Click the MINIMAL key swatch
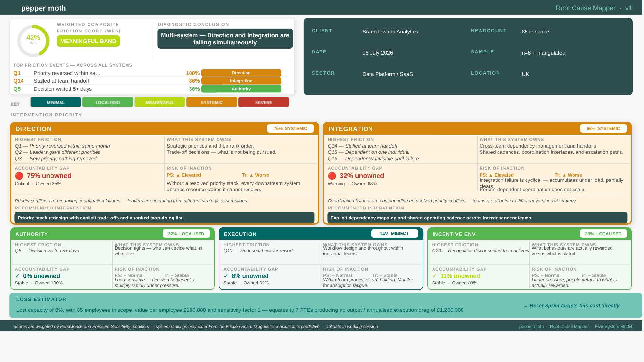This screenshot has width=644, height=362. pyautogui.click(x=56, y=102)
